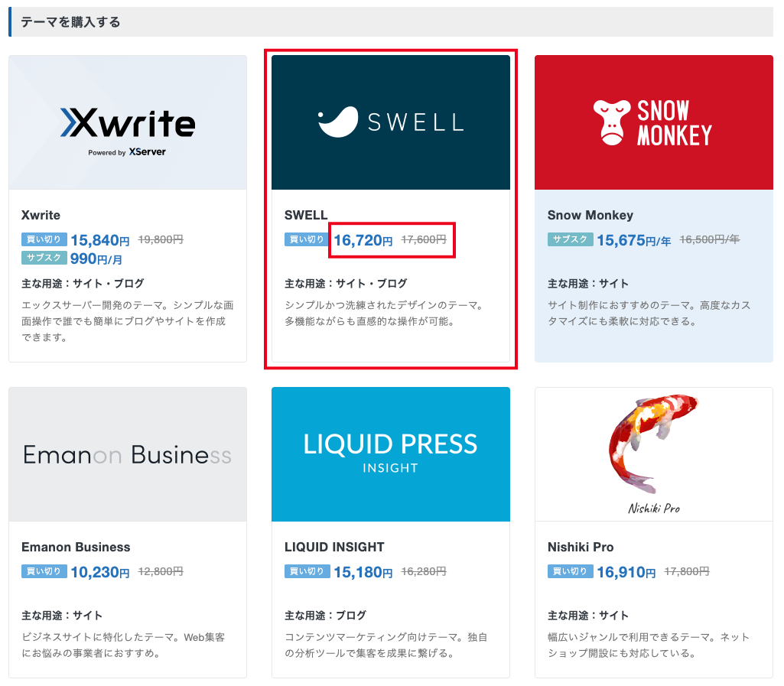This screenshot has width=784, height=686.
Task: Click the Xwrite logo banner
Action: click(127, 122)
